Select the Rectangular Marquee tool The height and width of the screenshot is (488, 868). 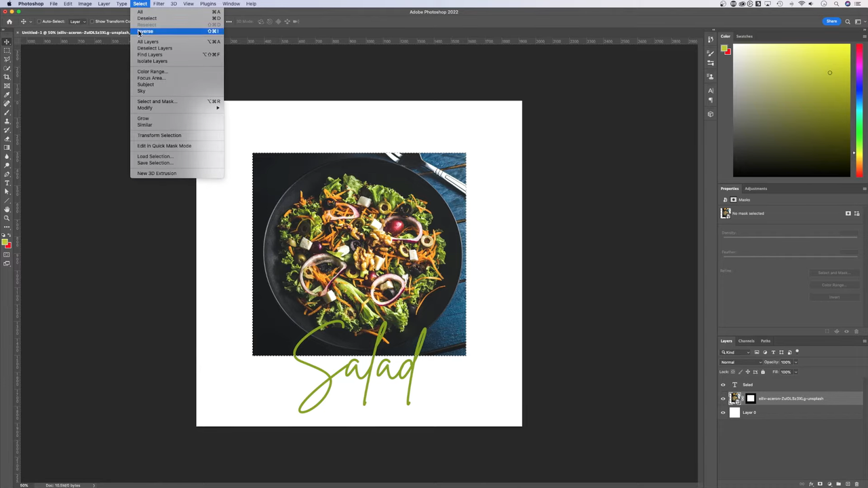coord(7,50)
